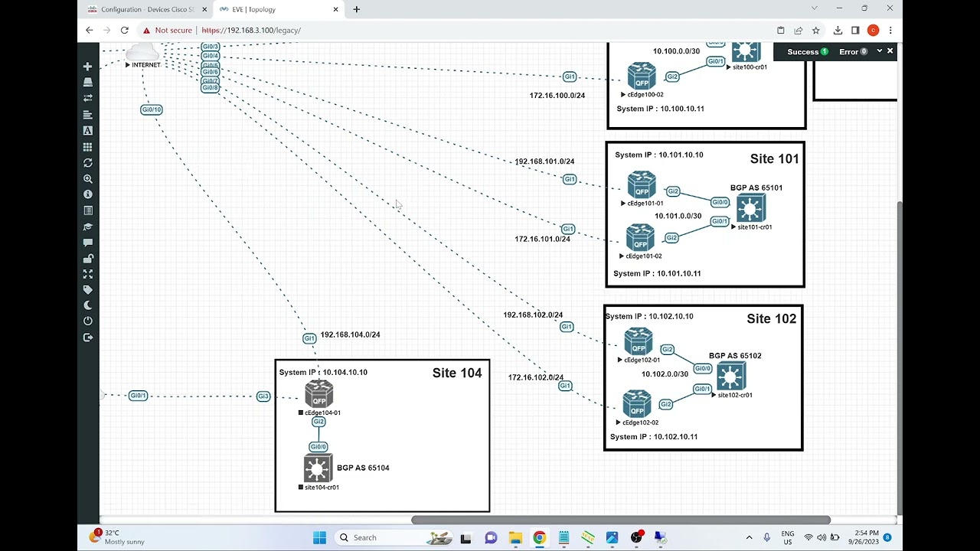Click the '192.168.104.0/24' subnet label

point(350,334)
